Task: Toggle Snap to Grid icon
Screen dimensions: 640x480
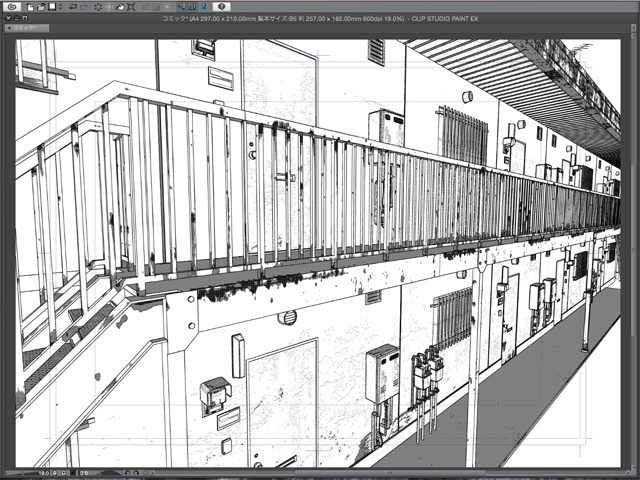Action: [x=204, y=7]
